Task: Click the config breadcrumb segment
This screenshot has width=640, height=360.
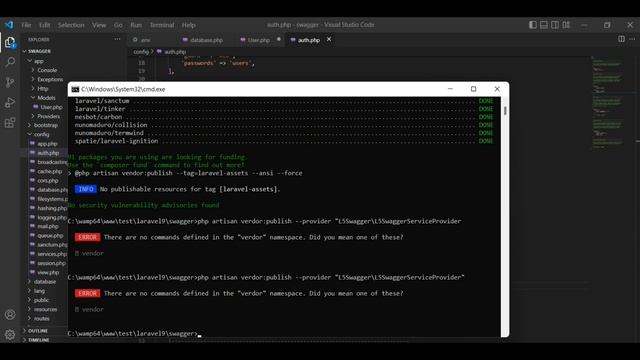Action: [x=141, y=52]
